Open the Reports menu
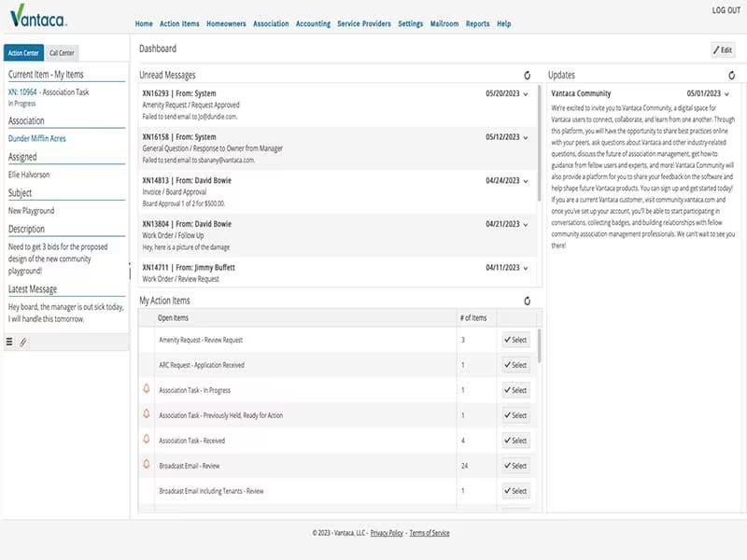This screenshot has width=747, height=560. click(477, 24)
